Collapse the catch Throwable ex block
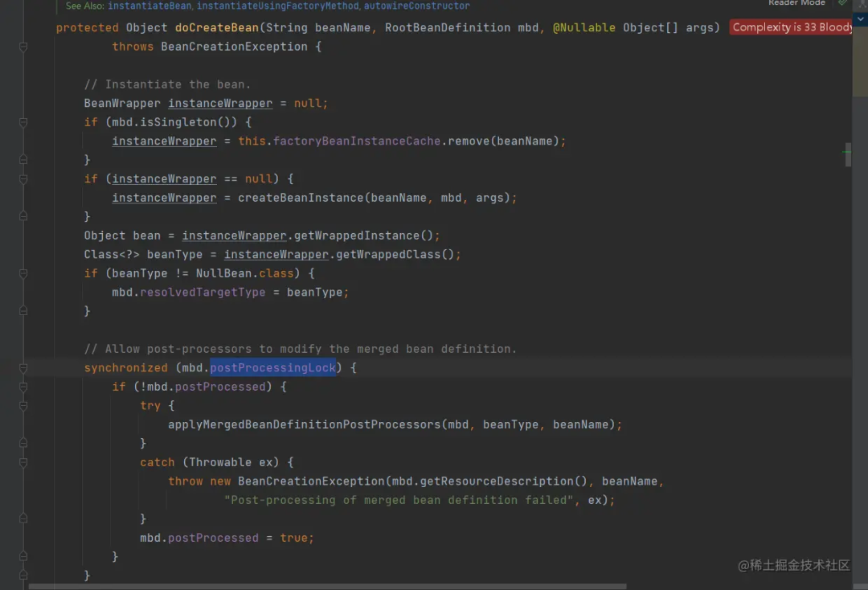Image resolution: width=868 pixels, height=590 pixels. pyautogui.click(x=23, y=463)
